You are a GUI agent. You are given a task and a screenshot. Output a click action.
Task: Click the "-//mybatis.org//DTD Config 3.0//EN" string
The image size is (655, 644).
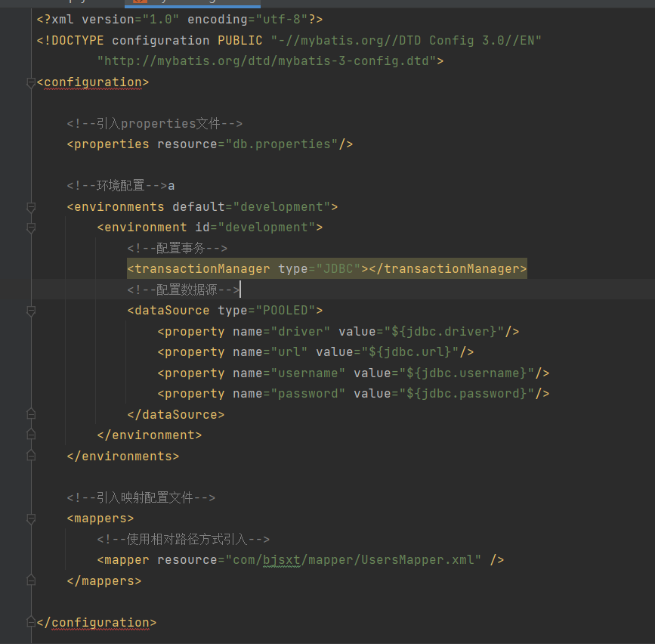click(406, 41)
